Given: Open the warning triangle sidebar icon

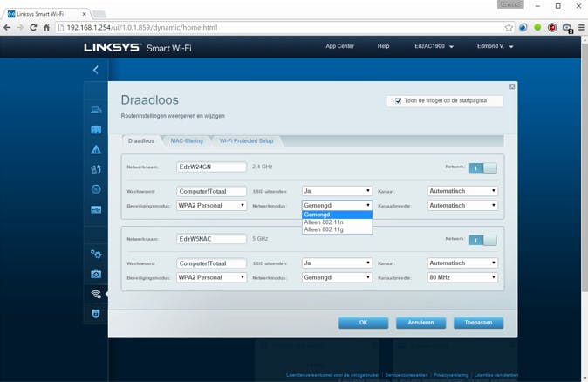Looking at the screenshot, I should (x=96, y=149).
